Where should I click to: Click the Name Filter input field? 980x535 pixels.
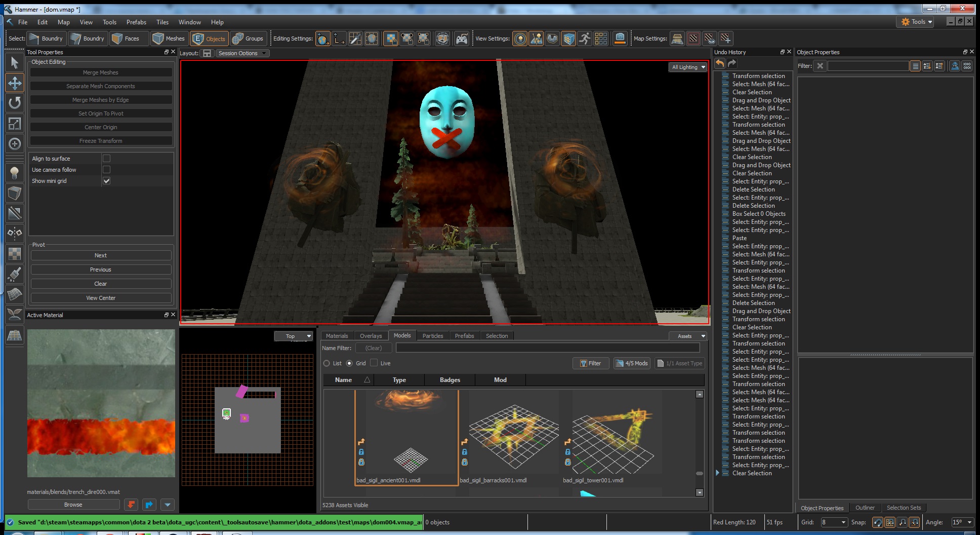[548, 348]
